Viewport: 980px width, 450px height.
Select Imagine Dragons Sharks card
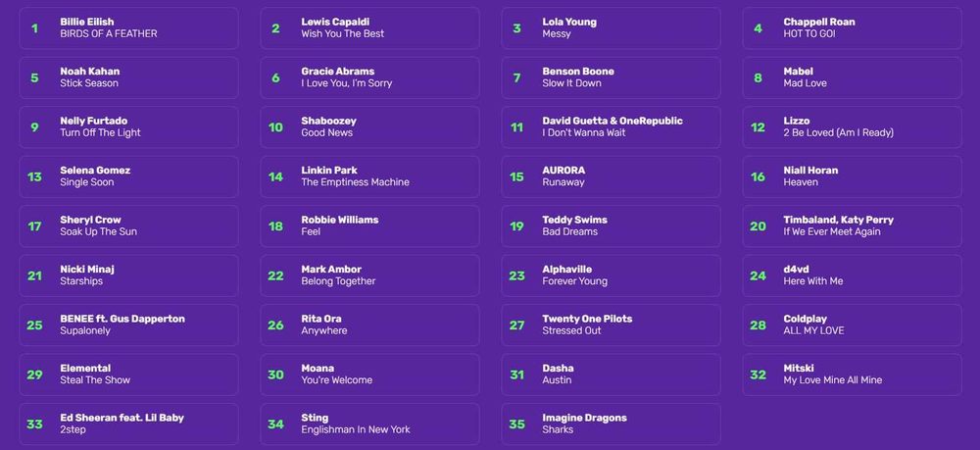pyautogui.click(x=611, y=424)
